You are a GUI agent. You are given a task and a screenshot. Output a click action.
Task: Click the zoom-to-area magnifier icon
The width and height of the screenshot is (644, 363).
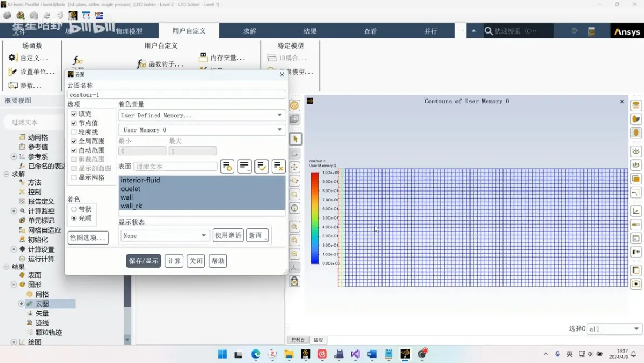[294, 194]
